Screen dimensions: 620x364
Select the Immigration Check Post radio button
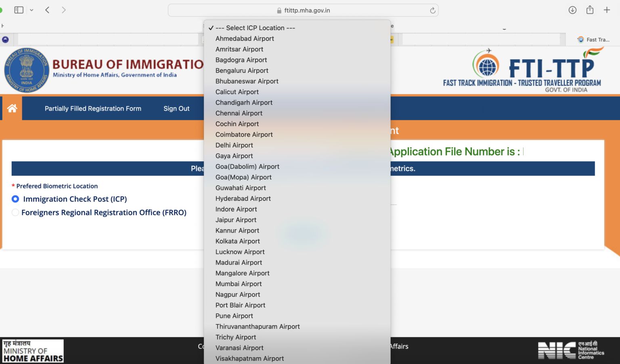click(x=15, y=199)
